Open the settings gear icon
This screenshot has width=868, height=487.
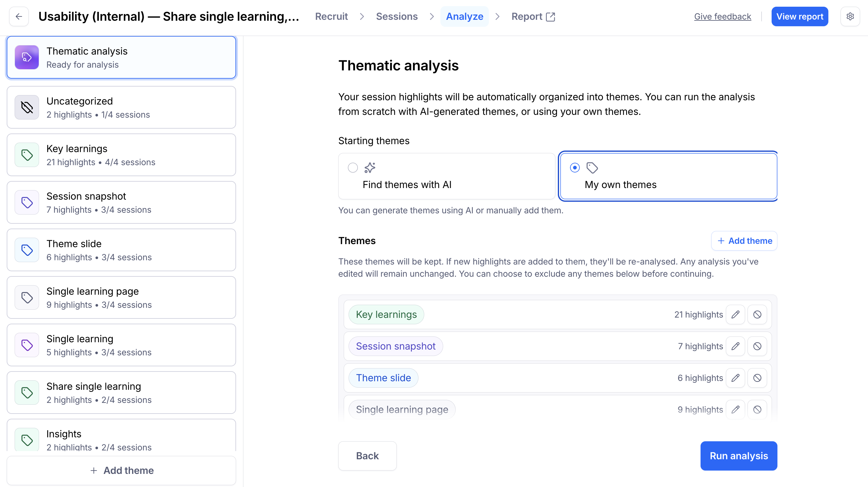pyautogui.click(x=850, y=16)
